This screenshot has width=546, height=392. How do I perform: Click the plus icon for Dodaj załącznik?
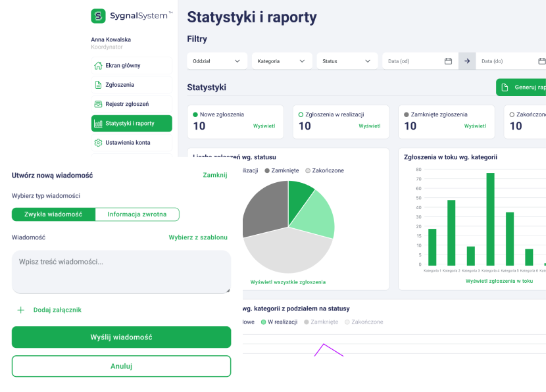(x=20, y=310)
